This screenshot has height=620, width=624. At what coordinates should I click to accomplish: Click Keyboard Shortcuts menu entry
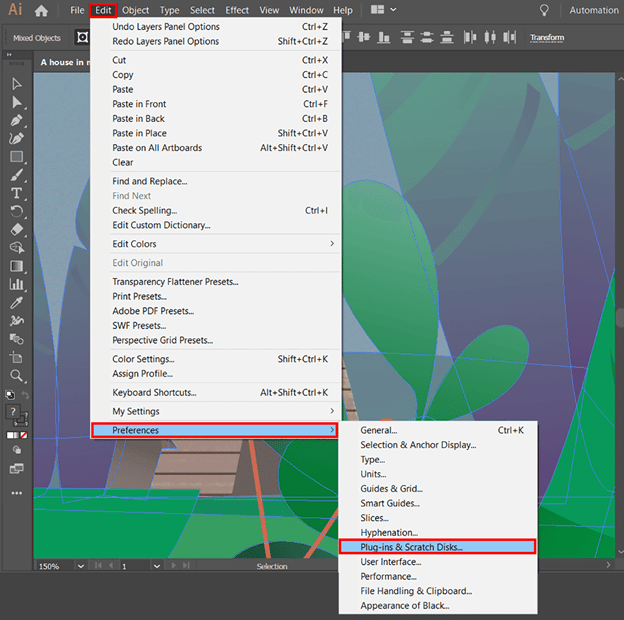click(154, 393)
